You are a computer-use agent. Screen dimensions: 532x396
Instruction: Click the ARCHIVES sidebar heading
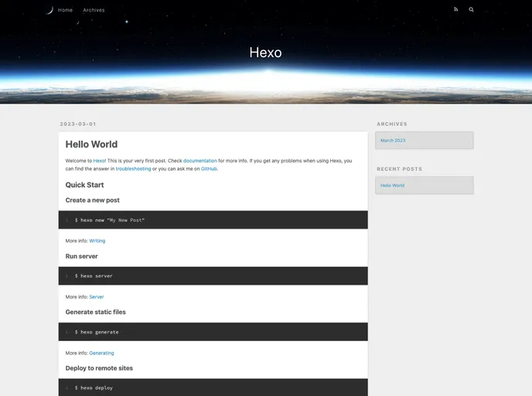pyautogui.click(x=392, y=124)
